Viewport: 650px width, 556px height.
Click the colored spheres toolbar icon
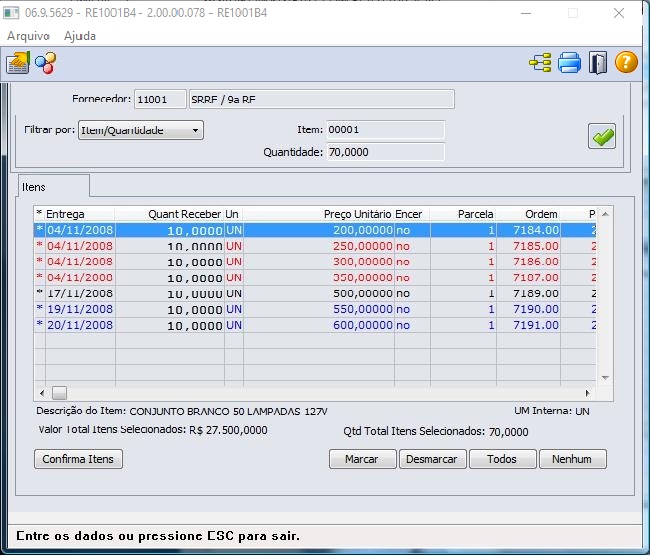point(46,63)
